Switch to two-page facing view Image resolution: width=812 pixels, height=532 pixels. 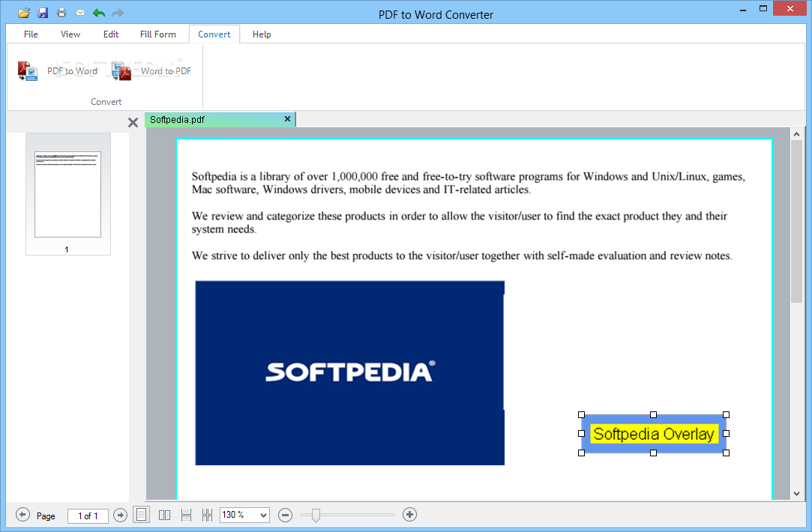[164, 515]
